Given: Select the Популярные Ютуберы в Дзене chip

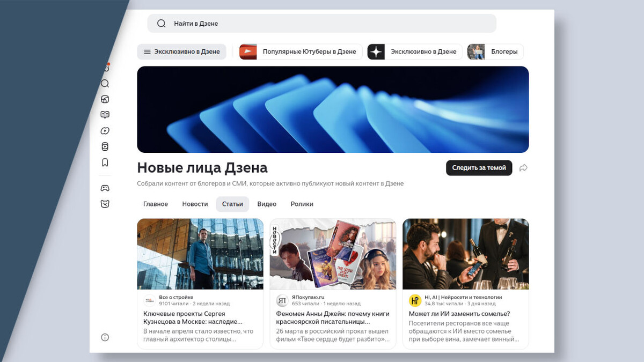Looking at the screenshot, I should 301,51.
